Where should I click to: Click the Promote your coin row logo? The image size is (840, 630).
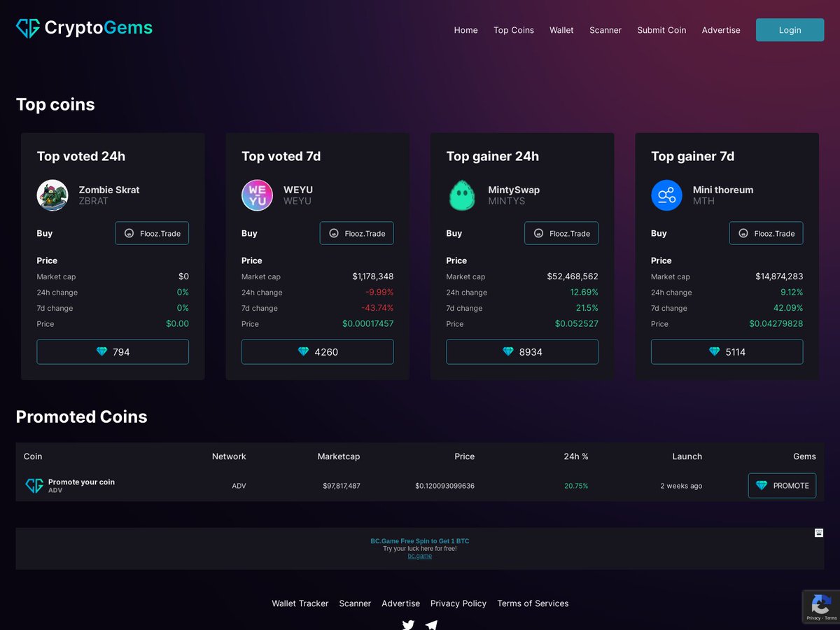click(x=34, y=486)
